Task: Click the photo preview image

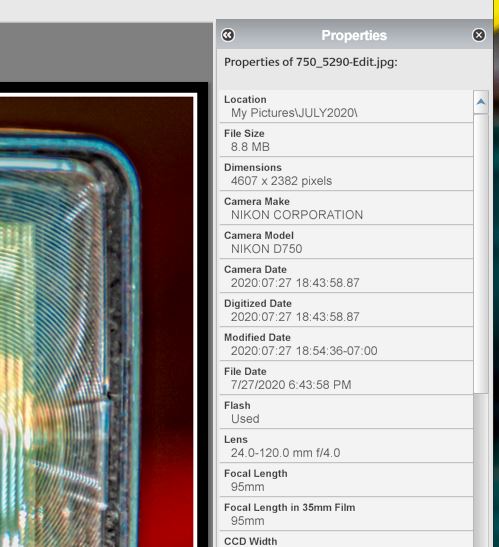Action: [96, 322]
